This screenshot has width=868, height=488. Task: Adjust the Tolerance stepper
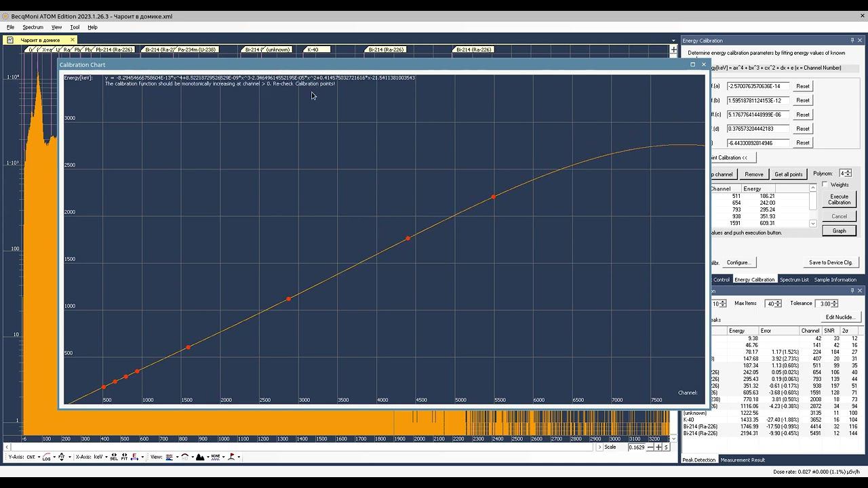pyautogui.click(x=834, y=304)
